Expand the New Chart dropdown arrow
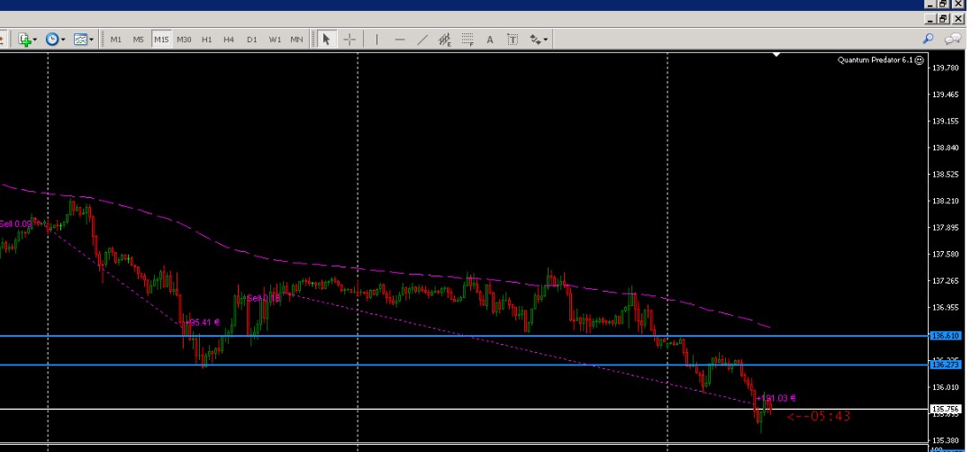980x452 pixels. click(35, 40)
